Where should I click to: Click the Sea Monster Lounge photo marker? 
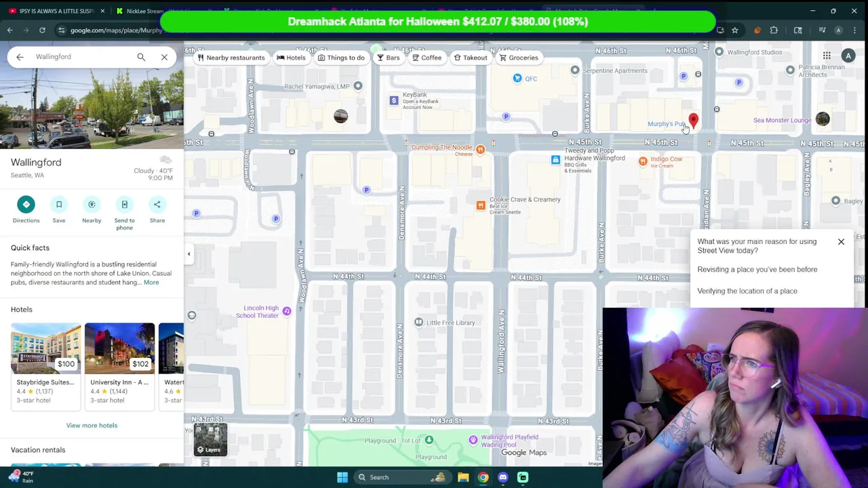(x=823, y=119)
